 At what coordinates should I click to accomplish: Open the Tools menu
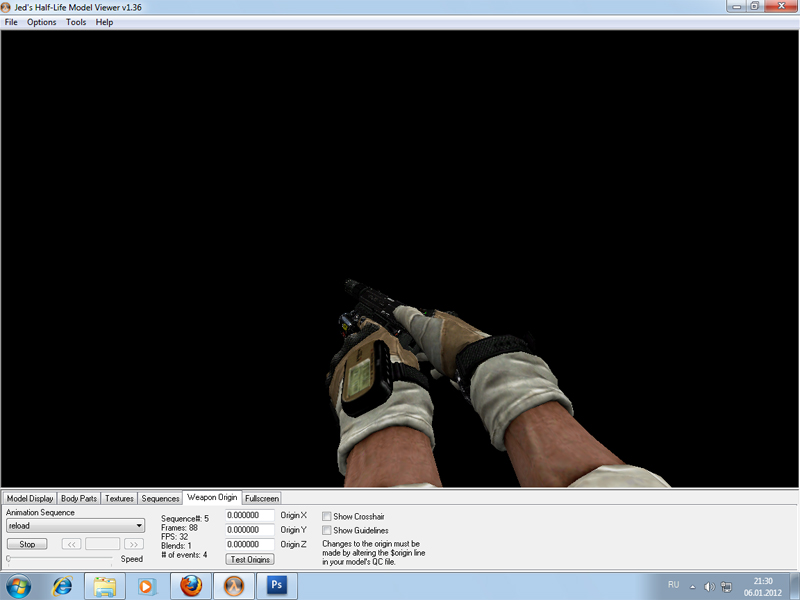click(x=76, y=22)
